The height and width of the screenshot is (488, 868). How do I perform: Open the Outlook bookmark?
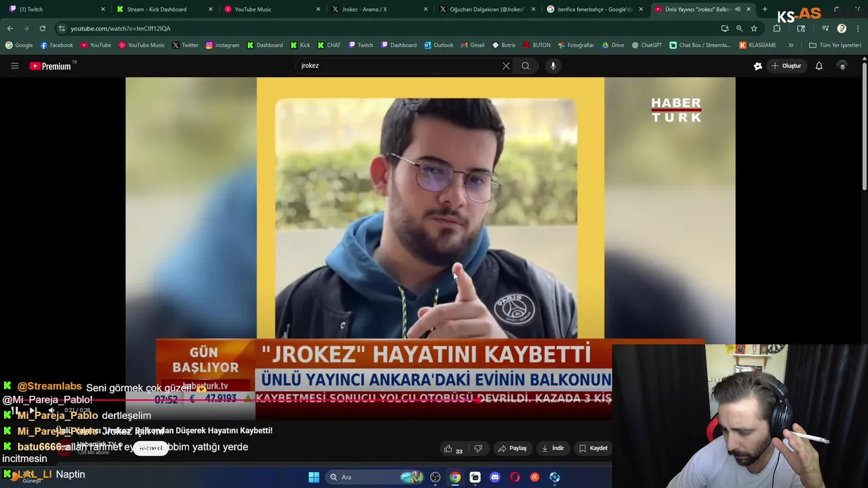pyautogui.click(x=439, y=45)
